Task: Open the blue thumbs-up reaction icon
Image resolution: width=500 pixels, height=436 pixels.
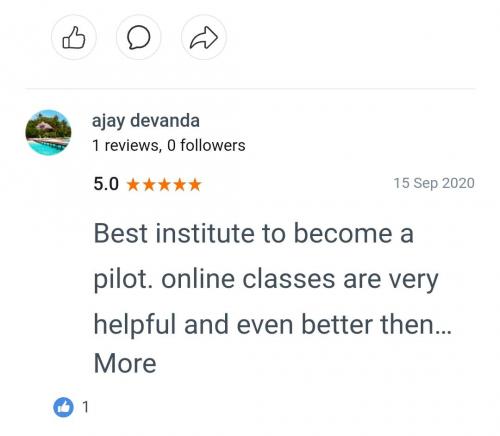Action: 63,407
